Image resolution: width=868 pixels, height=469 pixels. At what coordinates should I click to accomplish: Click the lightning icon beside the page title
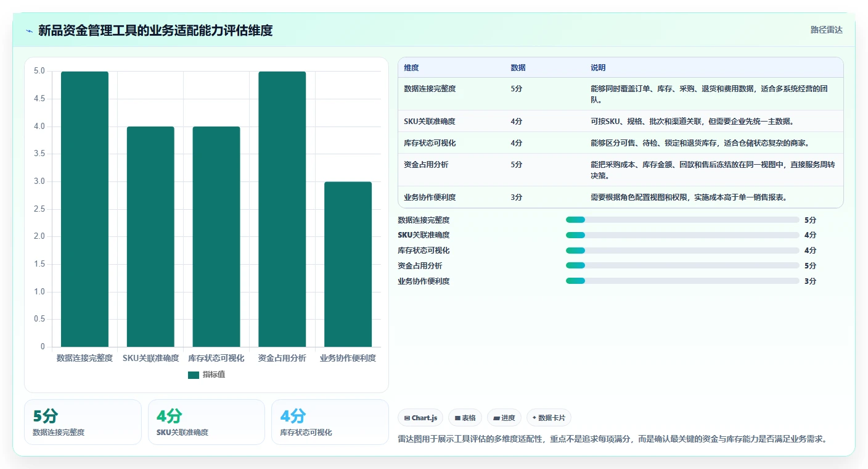click(29, 30)
